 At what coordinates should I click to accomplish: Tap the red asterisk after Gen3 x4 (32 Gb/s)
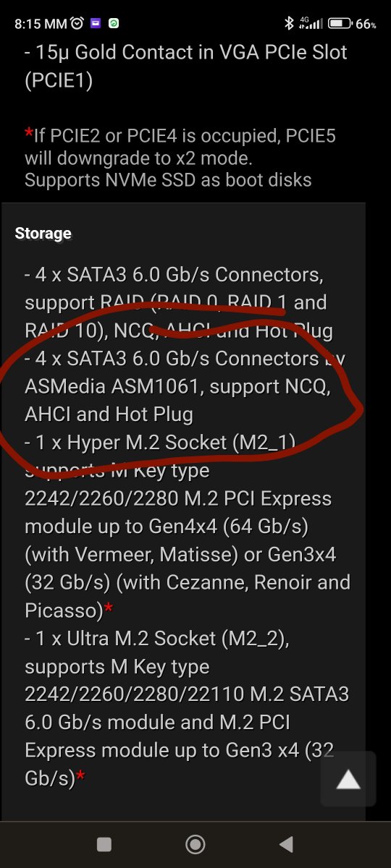point(80,776)
